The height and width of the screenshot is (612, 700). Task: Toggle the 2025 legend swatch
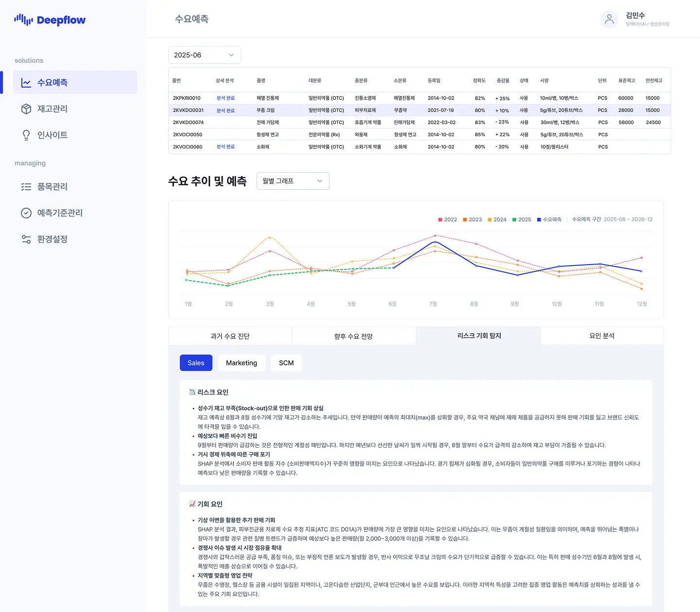(514, 220)
